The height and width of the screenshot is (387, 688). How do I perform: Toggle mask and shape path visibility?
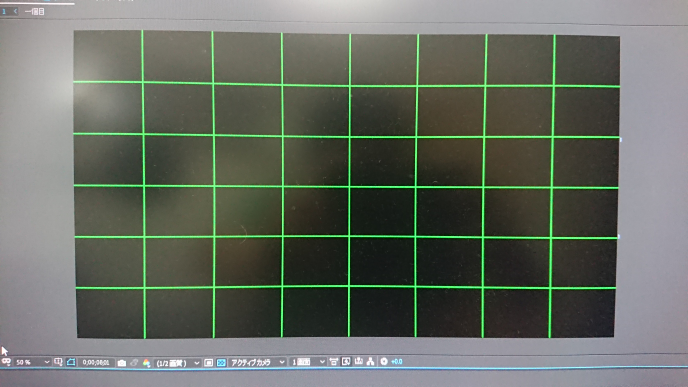coord(71,362)
